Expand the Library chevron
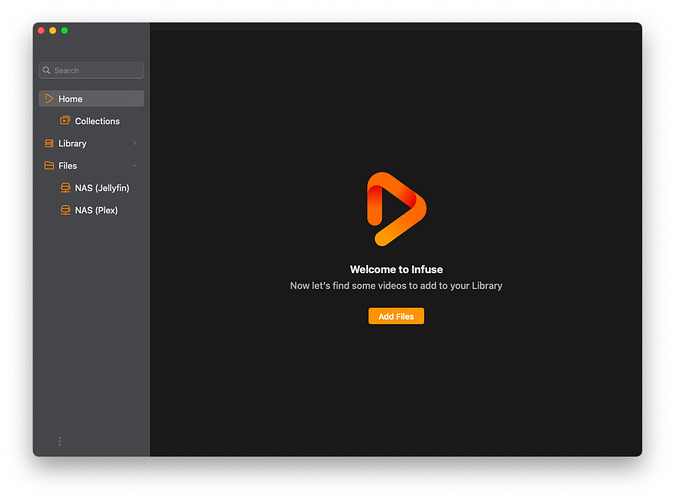675x500 pixels. [x=135, y=143]
